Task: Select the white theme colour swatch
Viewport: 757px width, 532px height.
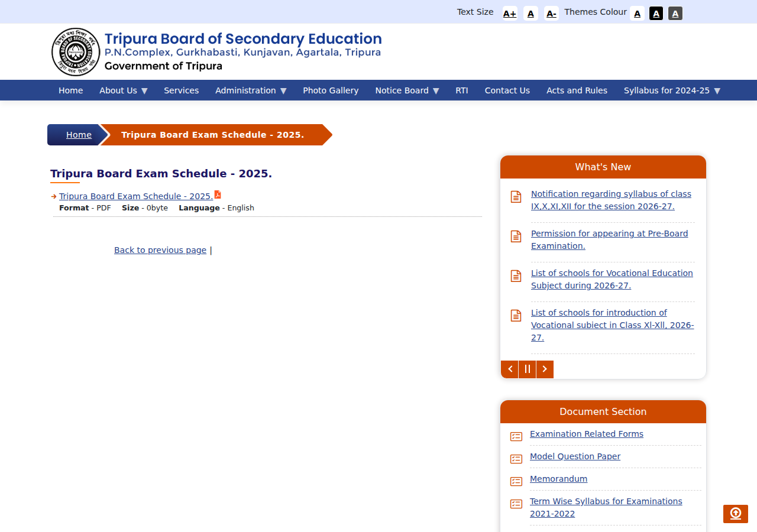Action: pos(637,14)
